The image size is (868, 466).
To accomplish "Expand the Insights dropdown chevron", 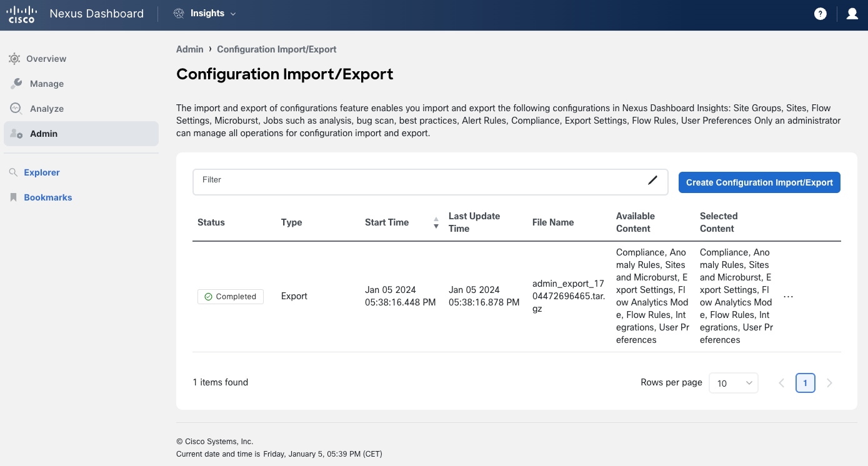I will coord(233,14).
